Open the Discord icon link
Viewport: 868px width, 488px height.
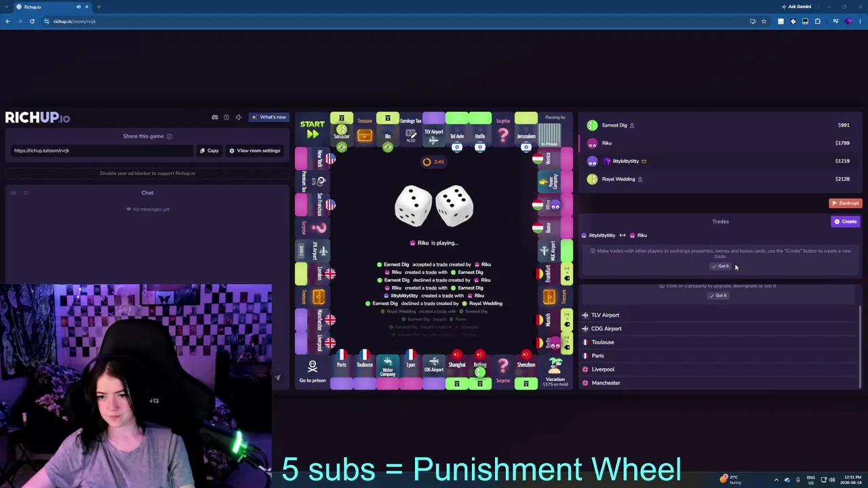point(215,117)
